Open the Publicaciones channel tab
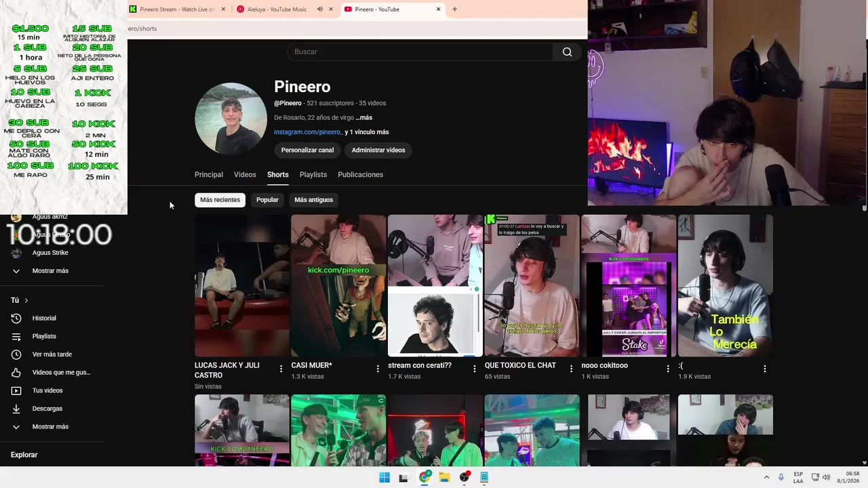Viewport: 868px width, 488px height. point(360,175)
